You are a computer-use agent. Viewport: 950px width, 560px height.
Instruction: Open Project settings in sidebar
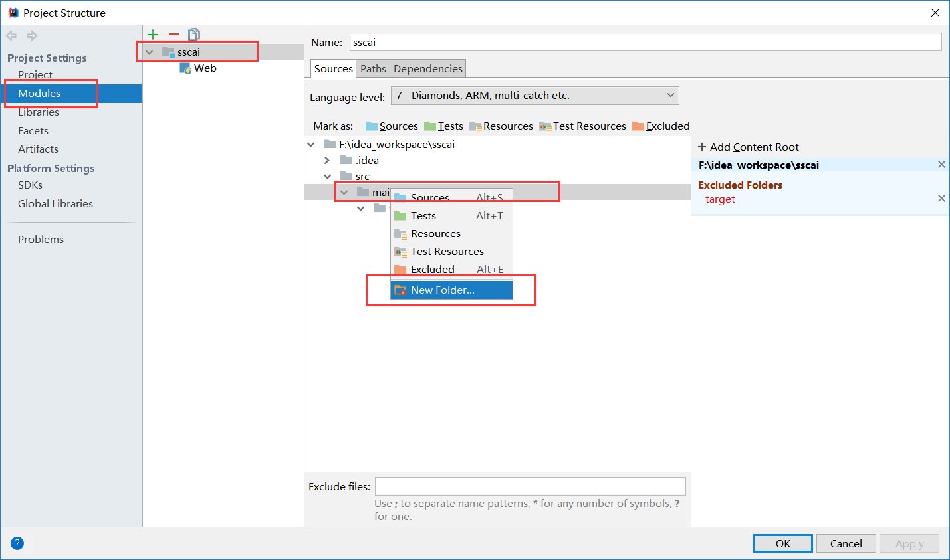tap(35, 75)
